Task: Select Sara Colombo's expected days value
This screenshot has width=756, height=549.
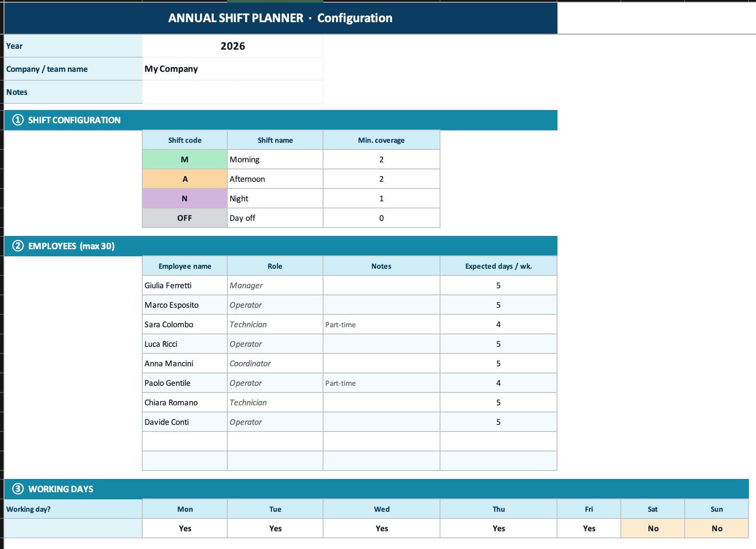Action: click(499, 325)
